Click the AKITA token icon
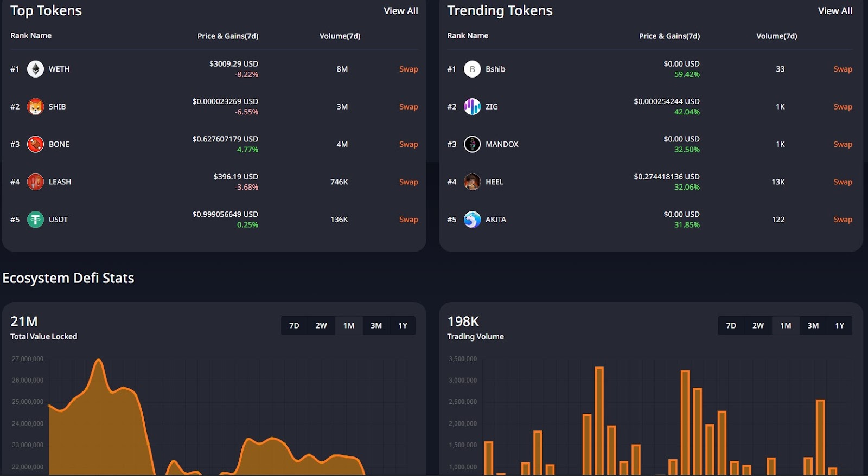Viewport: 868px width, 476px height. pos(472,220)
